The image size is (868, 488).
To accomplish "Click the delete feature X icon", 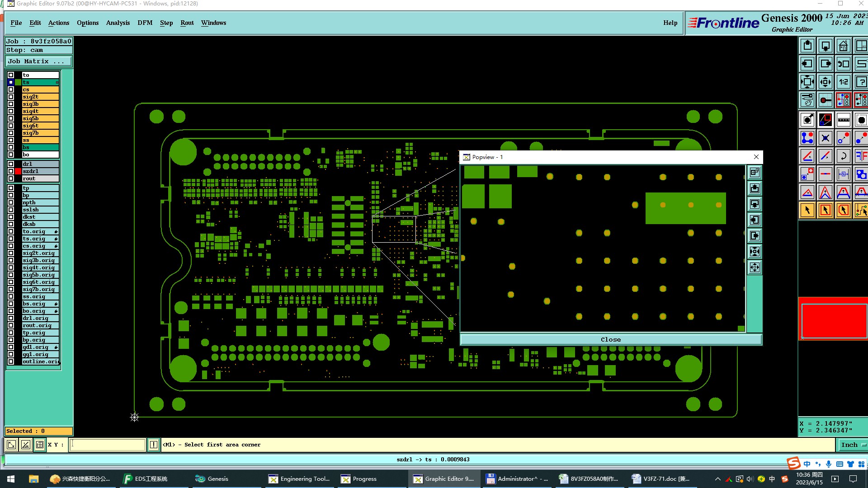I will tap(826, 138).
